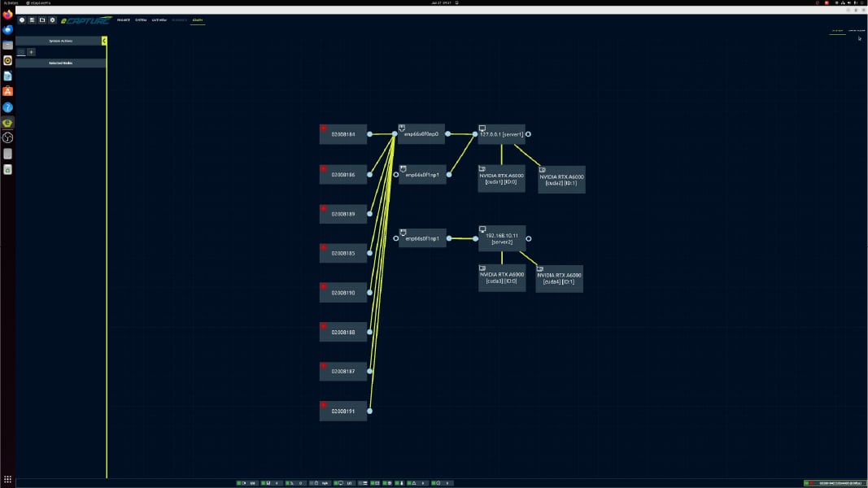
Task: Open the settings gear icon in the top toolbar
Action: [x=52, y=20]
